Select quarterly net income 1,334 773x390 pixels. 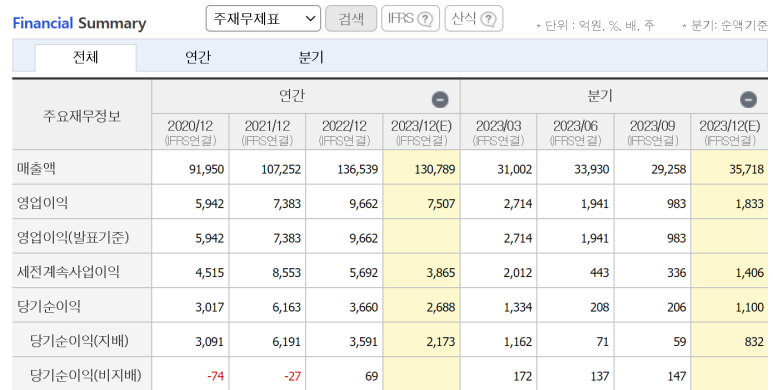(x=518, y=307)
